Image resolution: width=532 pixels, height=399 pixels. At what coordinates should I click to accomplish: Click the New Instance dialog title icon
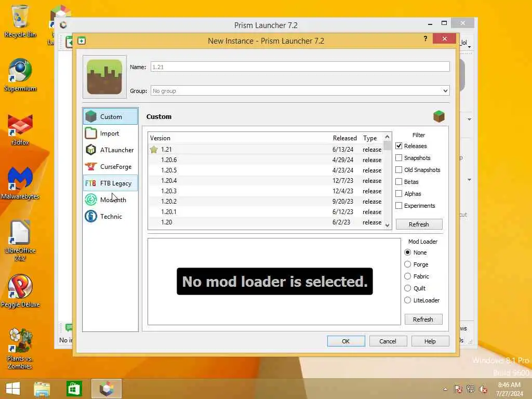pyautogui.click(x=82, y=41)
